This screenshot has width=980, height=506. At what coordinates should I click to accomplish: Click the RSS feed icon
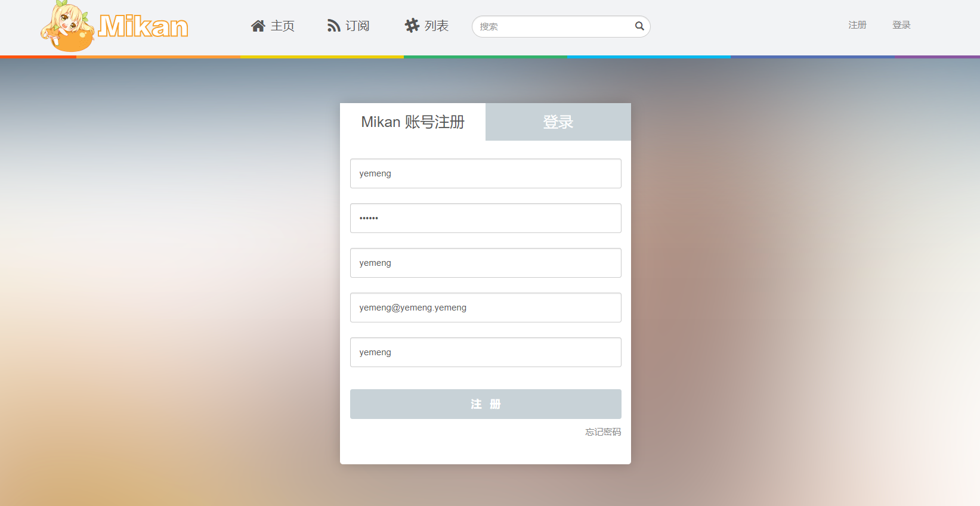coord(333,26)
